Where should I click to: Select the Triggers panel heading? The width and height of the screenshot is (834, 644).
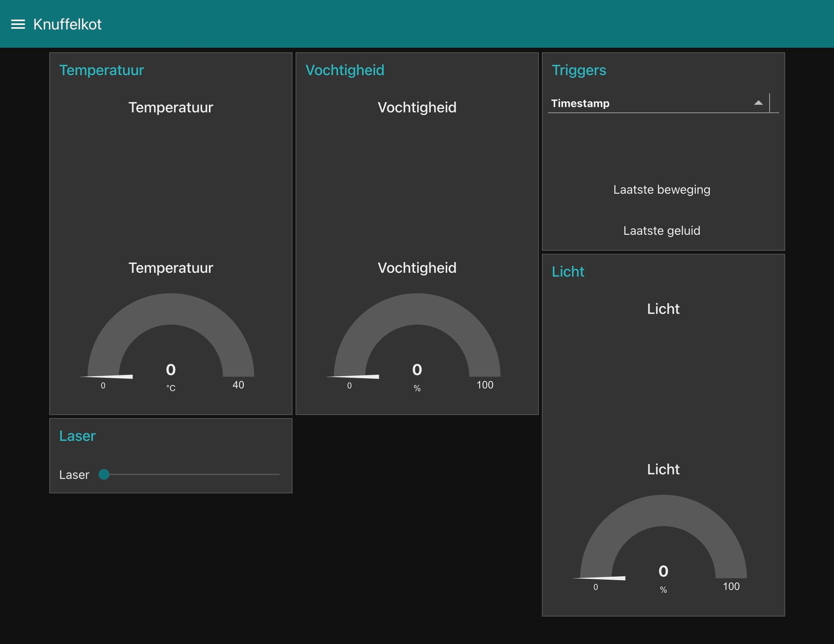(x=579, y=70)
